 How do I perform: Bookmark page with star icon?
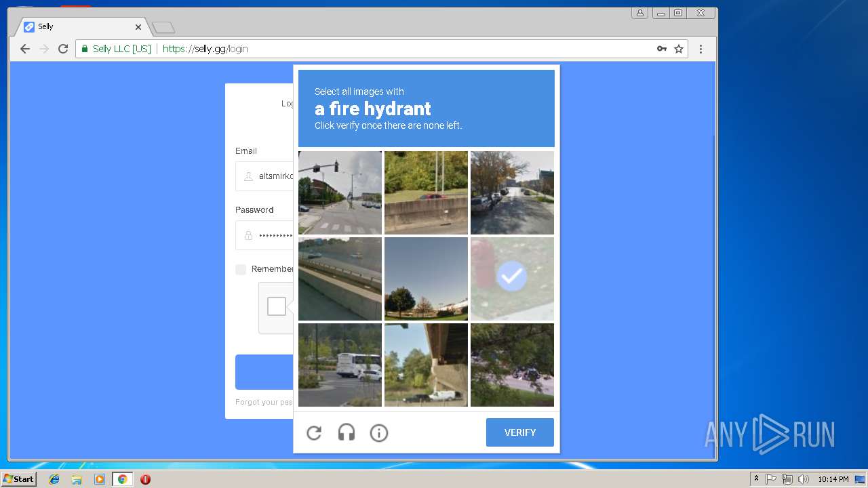tap(679, 49)
